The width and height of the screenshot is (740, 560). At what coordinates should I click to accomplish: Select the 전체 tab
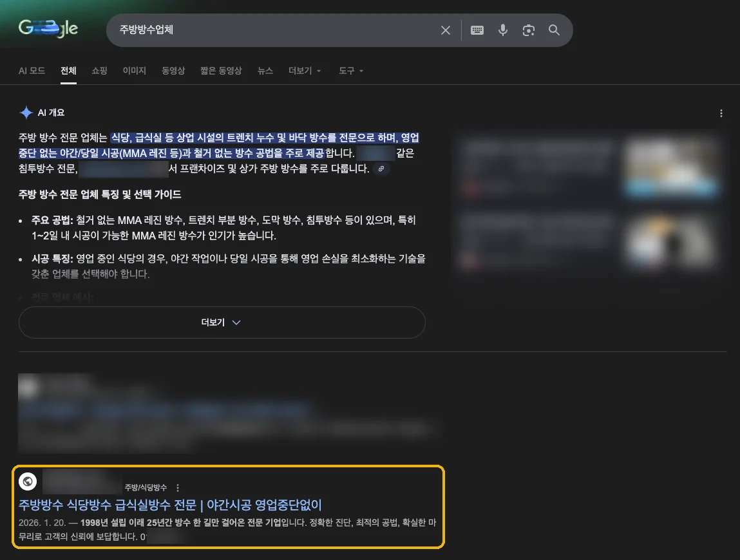pos(68,71)
